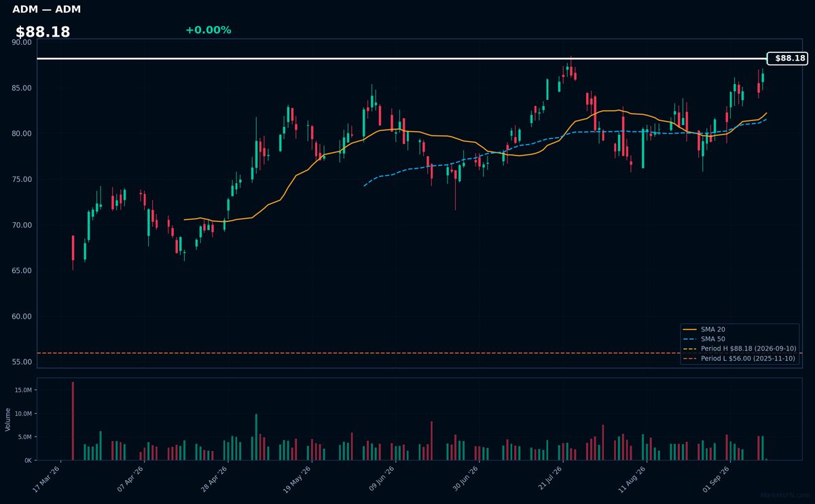Click the 60.00 y-axis label
This screenshot has height=504, width=815.
pyautogui.click(x=22, y=317)
